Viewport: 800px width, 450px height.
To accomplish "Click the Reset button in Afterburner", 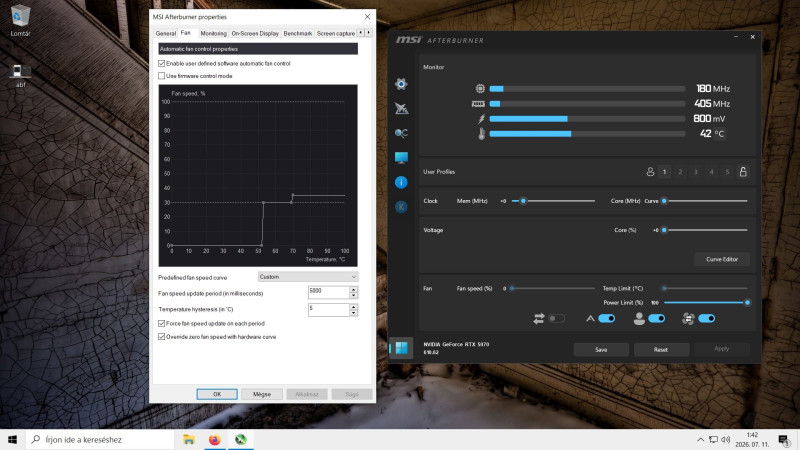I will click(661, 349).
